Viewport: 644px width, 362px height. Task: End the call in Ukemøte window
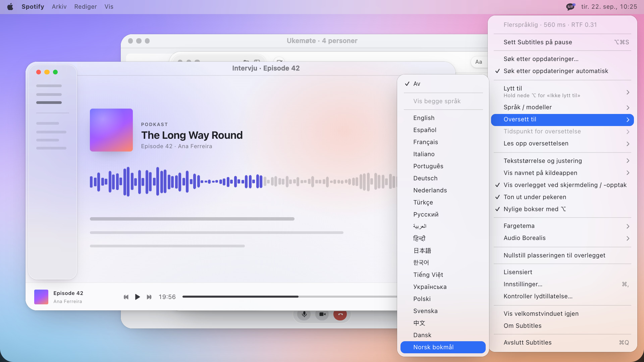pyautogui.click(x=340, y=314)
